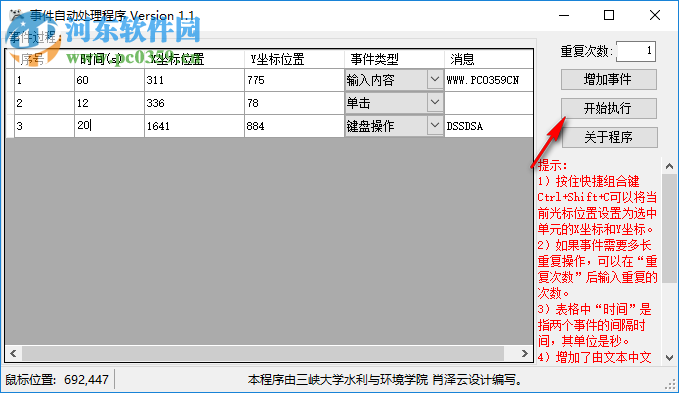Image resolution: width=679 pixels, height=393 pixels.
Task: Click table horizontal scrollbar right arrow
Action: coord(525,353)
